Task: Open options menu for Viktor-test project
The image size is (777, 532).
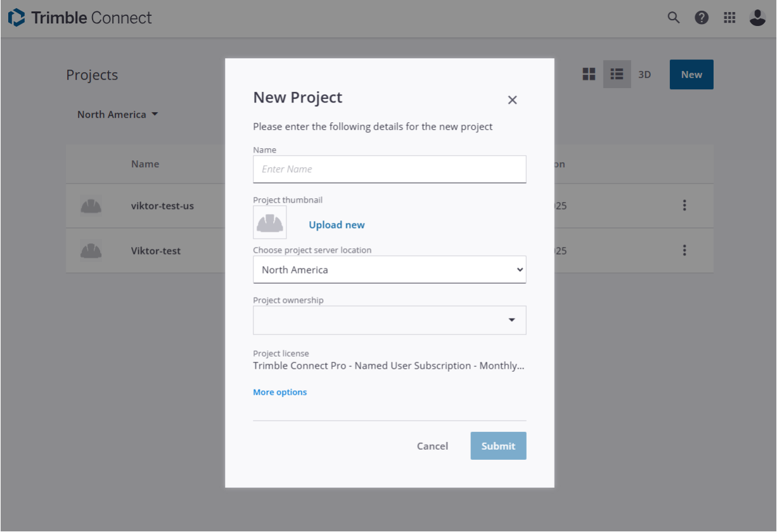Action: pyautogui.click(x=684, y=250)
